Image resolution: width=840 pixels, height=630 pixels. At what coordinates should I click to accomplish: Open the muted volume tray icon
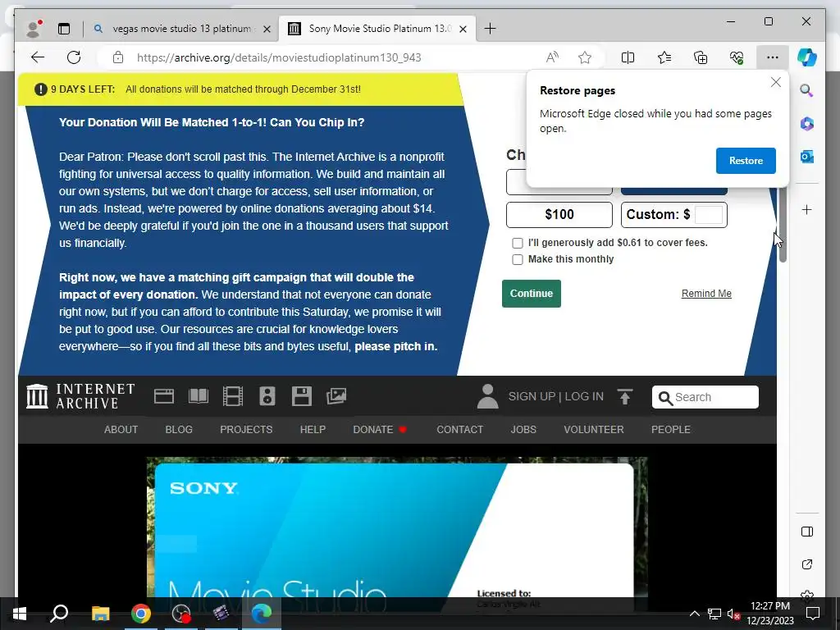[733, 614]
